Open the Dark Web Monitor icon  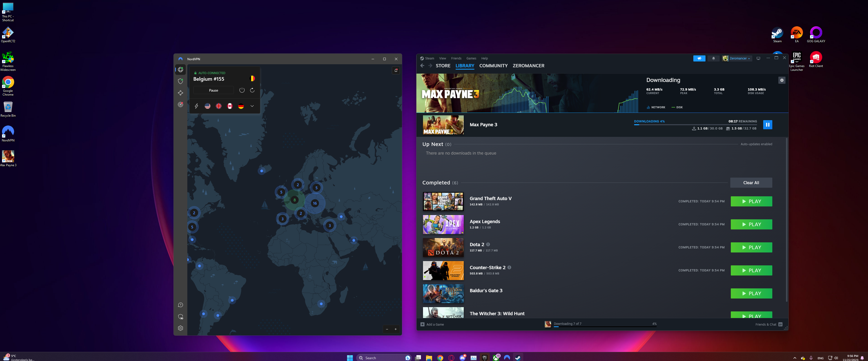point(180,105)
